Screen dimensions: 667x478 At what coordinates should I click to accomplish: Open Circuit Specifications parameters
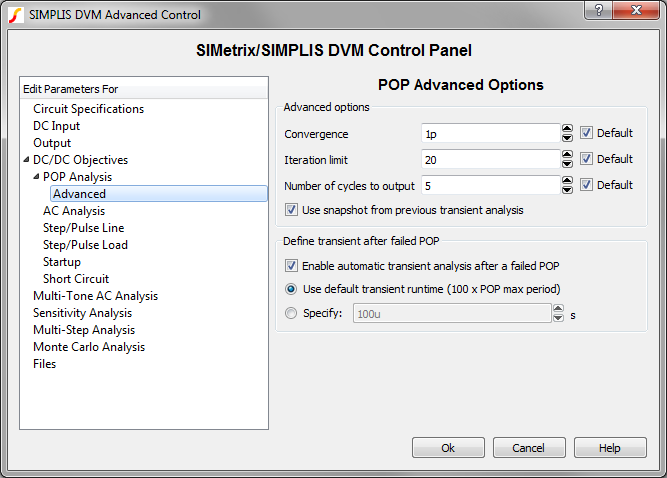[x=88, y=109]
